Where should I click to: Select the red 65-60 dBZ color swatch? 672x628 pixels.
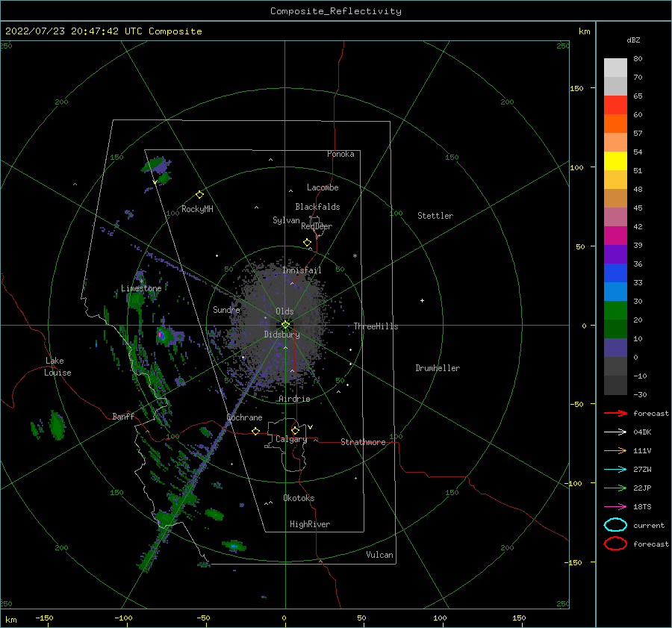615,105
